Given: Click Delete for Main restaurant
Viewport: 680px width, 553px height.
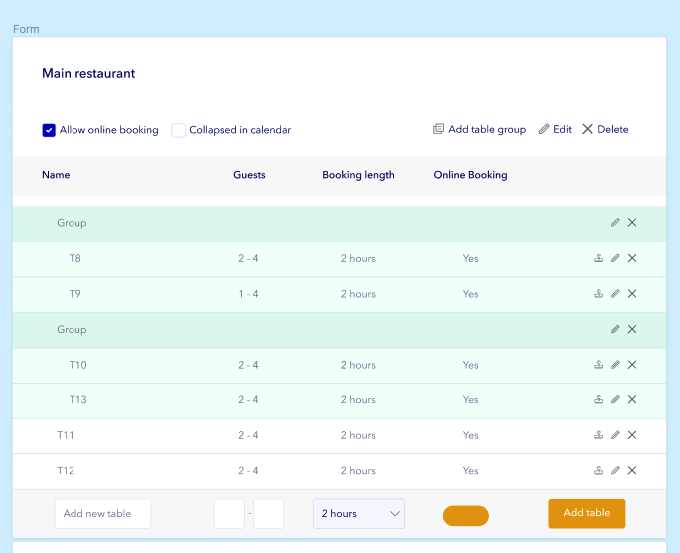Looking at the screenshot, I should click(x=605, y=129).
